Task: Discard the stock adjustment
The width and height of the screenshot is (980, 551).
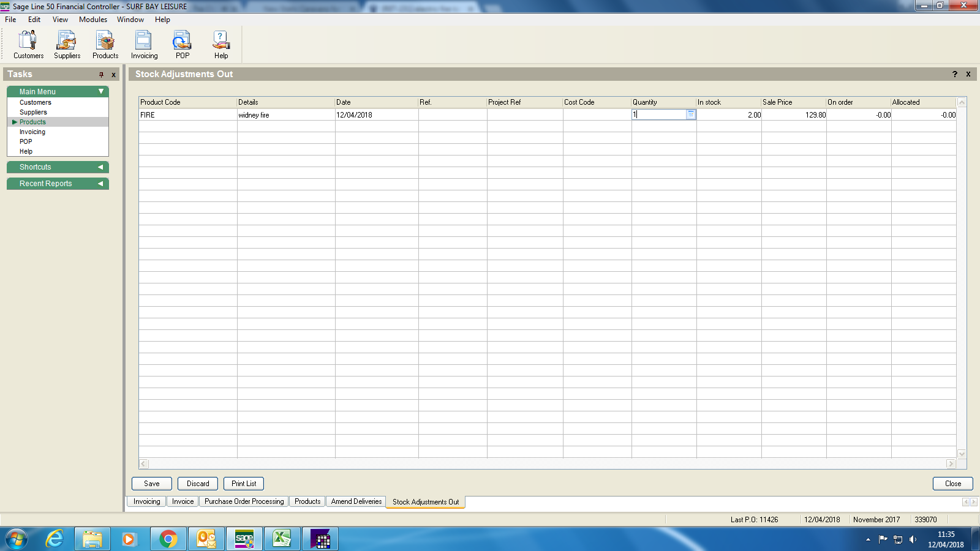Action: [198, 484]
